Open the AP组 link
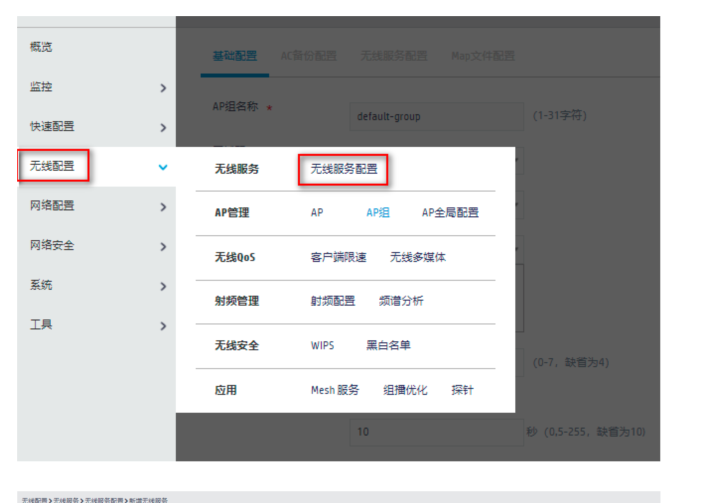 (x=378, y=212)
